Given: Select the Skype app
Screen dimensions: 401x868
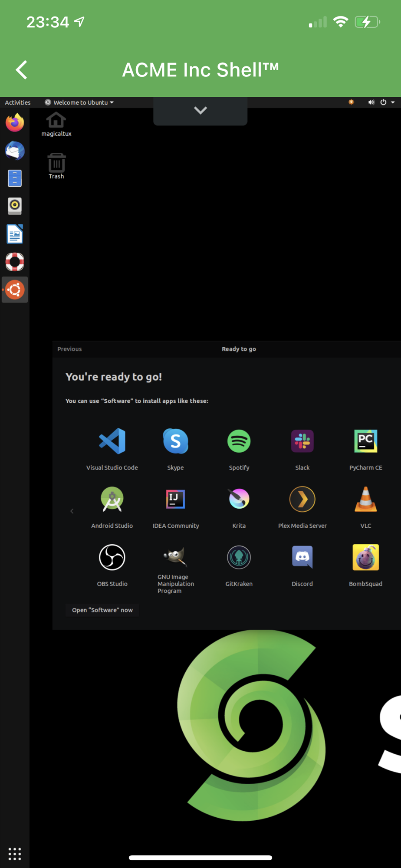Looking at the screenshot, I should 175,449.
